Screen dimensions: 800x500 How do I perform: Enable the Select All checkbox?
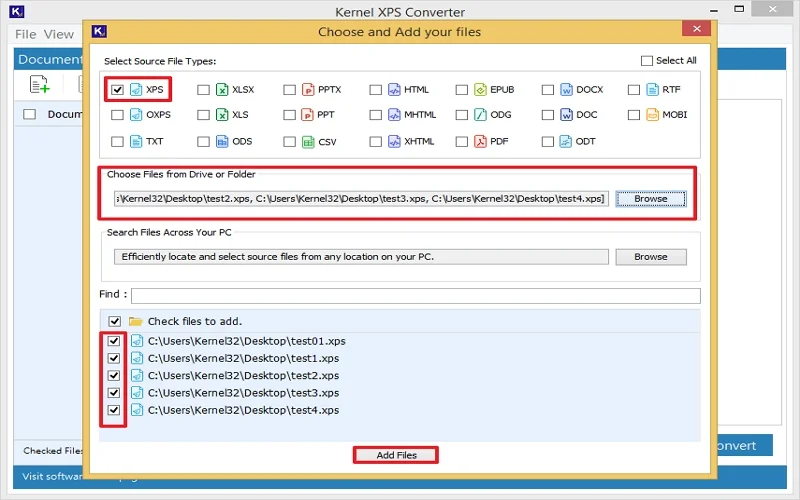click(647, 61)
